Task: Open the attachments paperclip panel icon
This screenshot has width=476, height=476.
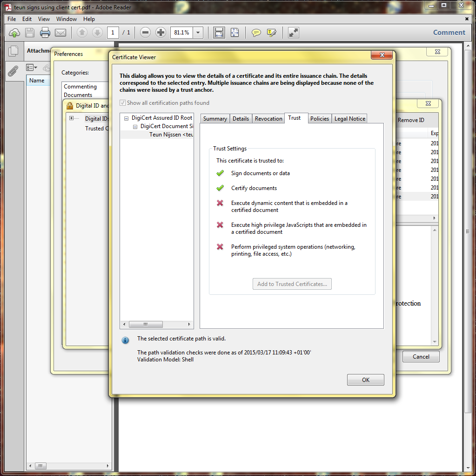Action: (13, 71)
